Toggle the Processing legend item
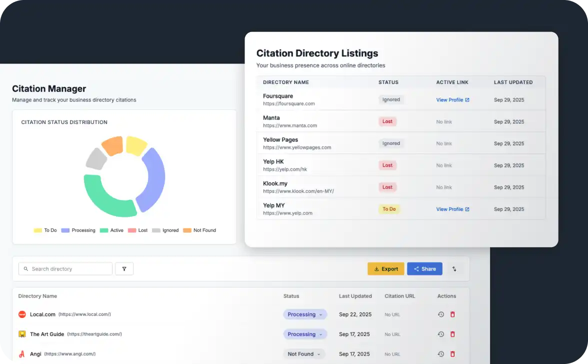This screenshot has width=588, height=364. coord(78,230)
